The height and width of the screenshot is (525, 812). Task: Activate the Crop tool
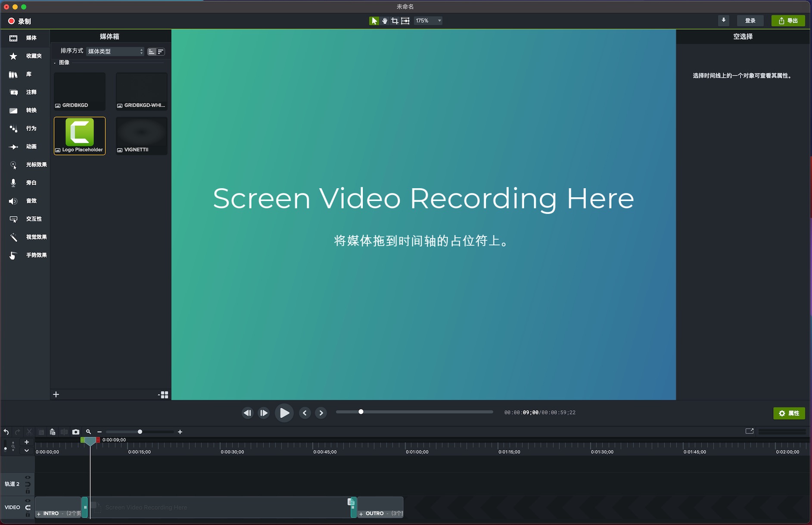point(395,21)
